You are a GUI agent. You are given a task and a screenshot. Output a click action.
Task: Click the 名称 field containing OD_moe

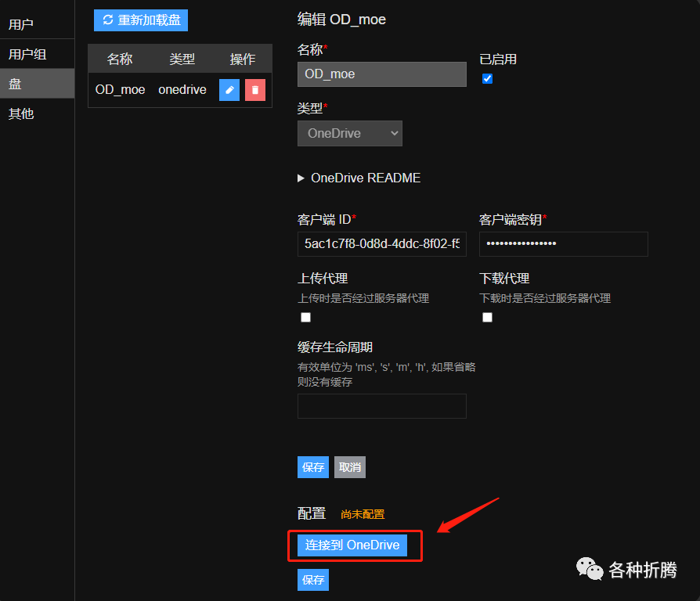(x=382, y=74)
